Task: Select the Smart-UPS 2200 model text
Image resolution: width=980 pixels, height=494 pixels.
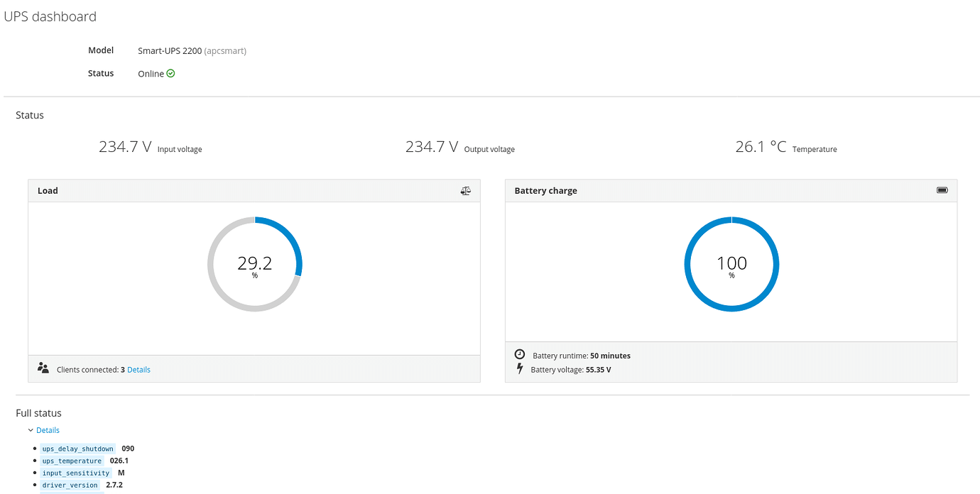Action: (x=170, y=50)
